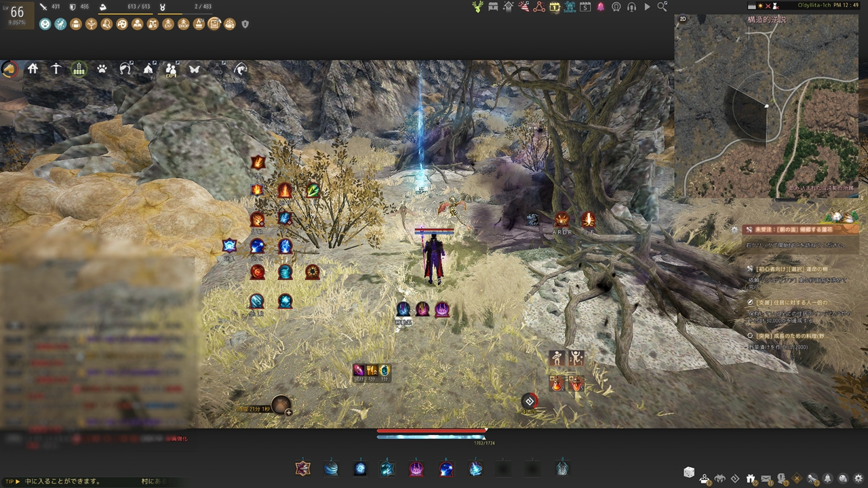Click the green fence garden icon
The image size is (868, 488).
coord(79,68)
